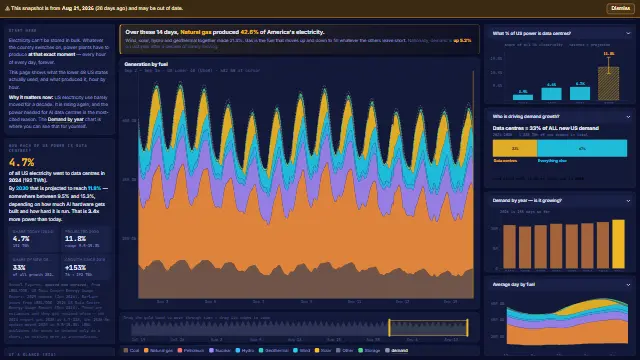This screenshot has height=360, width=640.
Task: Toggle the Petroleum legend entry
Action: [191, 350]
